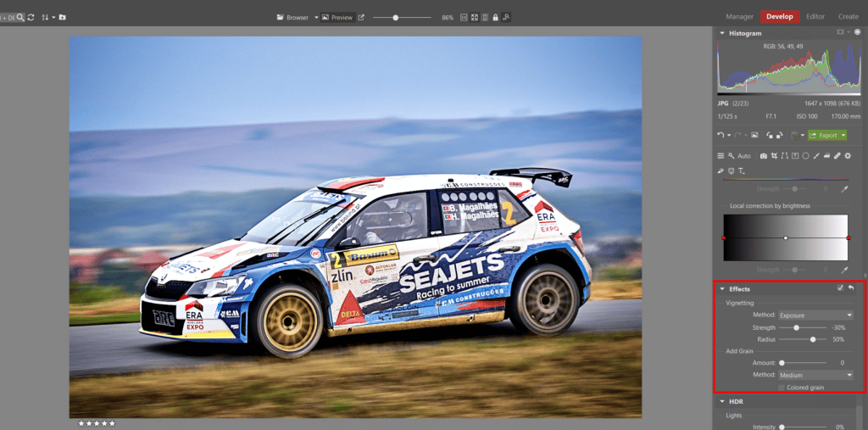
Task: Click the A-Z sort icon
Action: click(x=45, y=17)
